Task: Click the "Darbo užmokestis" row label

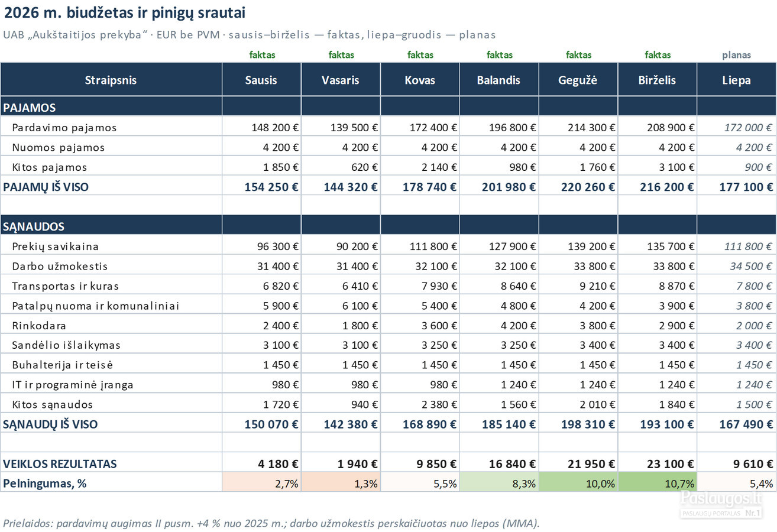Action: tap(60, 266)
